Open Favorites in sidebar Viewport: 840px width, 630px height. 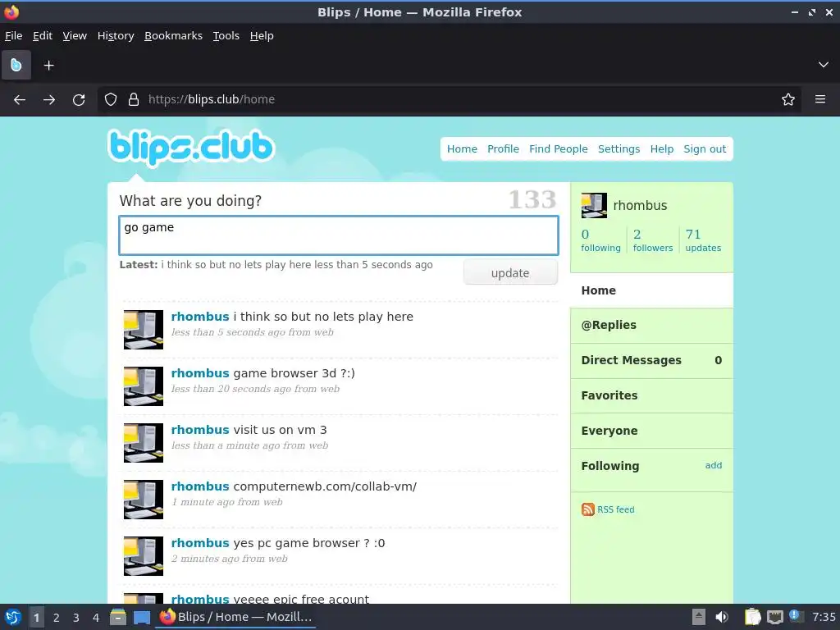[651, 395]
